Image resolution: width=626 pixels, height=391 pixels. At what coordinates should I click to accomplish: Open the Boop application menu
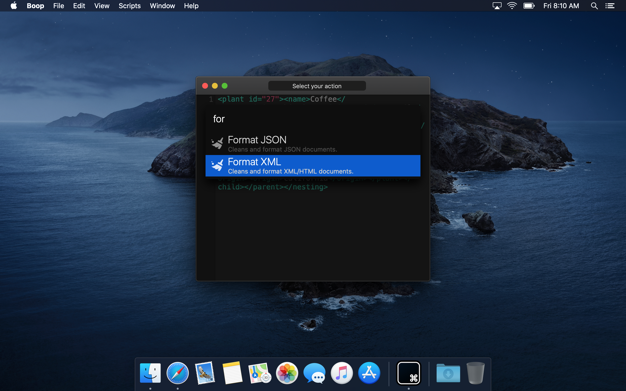35,6
